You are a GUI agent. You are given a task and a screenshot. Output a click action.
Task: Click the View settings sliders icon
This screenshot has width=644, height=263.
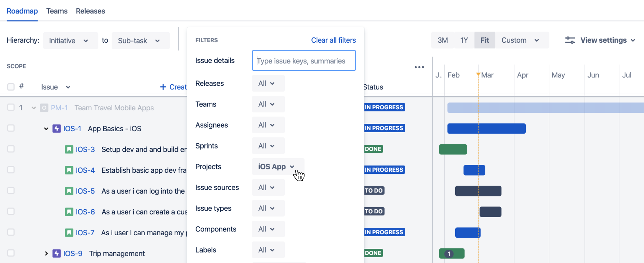[x=570, y=40]
